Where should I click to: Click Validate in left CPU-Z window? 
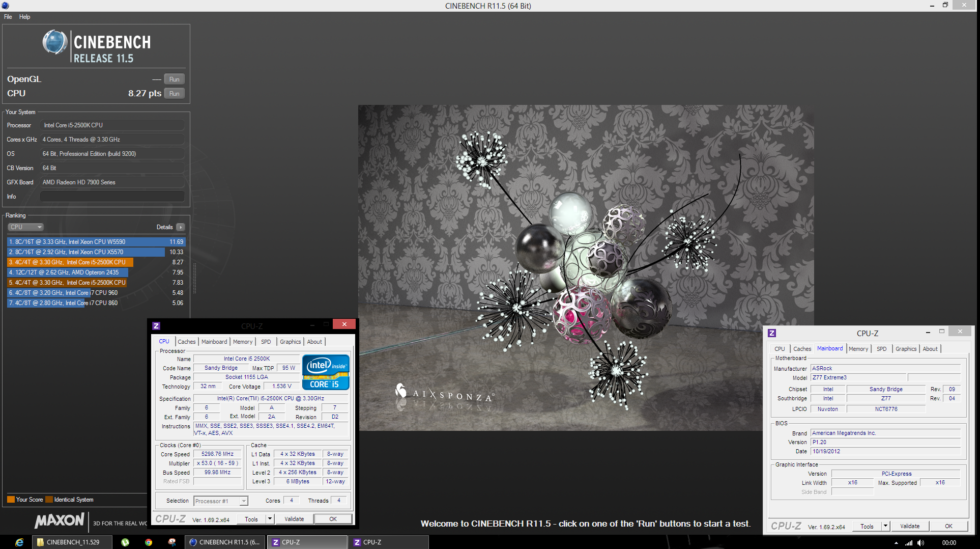pos(294,519)
